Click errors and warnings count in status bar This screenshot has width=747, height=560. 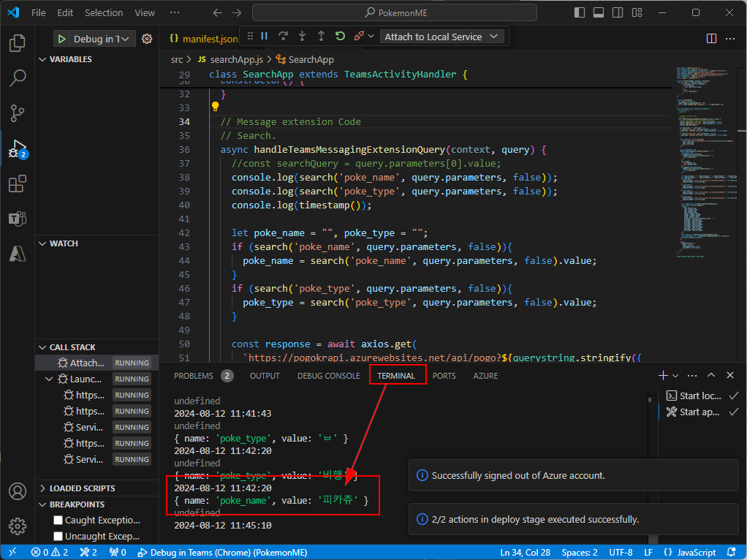point(50,553)
